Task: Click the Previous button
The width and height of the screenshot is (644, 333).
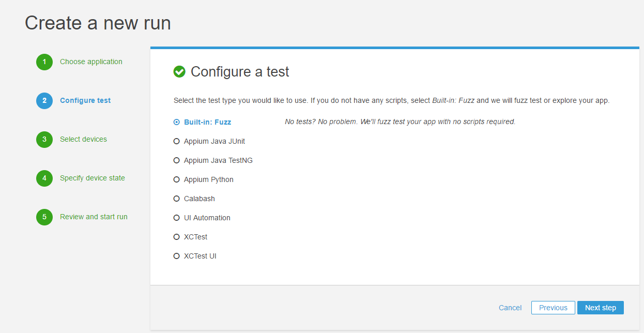Action: (553, 308)
